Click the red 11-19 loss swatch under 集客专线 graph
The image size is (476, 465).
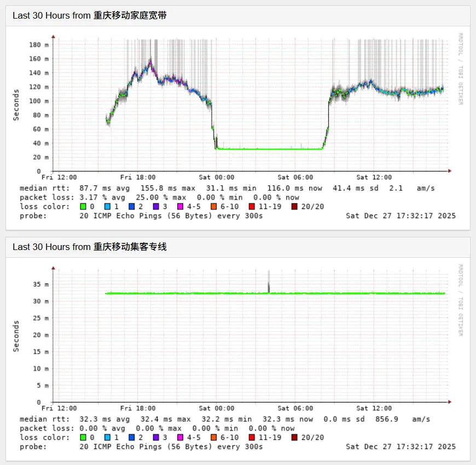click(x=252, y=438)
